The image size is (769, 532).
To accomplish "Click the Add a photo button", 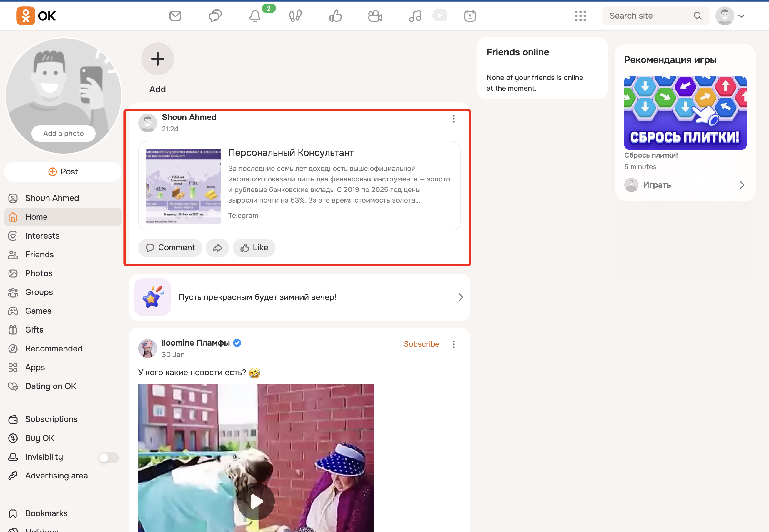I will point(63,133).
